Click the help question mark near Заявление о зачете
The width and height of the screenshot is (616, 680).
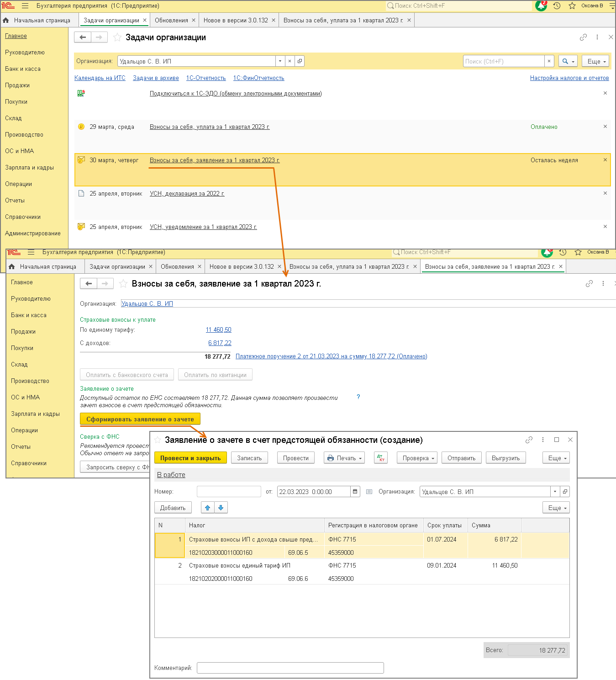tap(358, 397)
